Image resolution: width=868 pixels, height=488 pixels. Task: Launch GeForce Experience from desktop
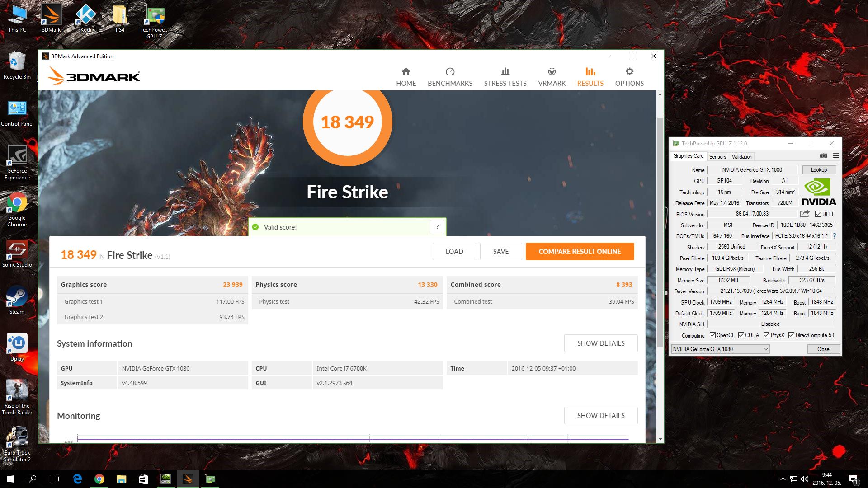(17, 163)
